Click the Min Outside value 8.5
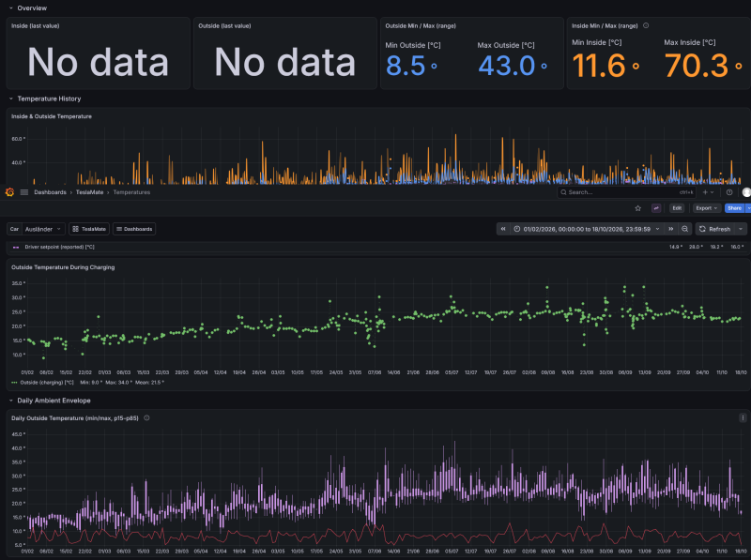Image resolution: width=751 pixels, height=560 pixels. tap(411, 66)
